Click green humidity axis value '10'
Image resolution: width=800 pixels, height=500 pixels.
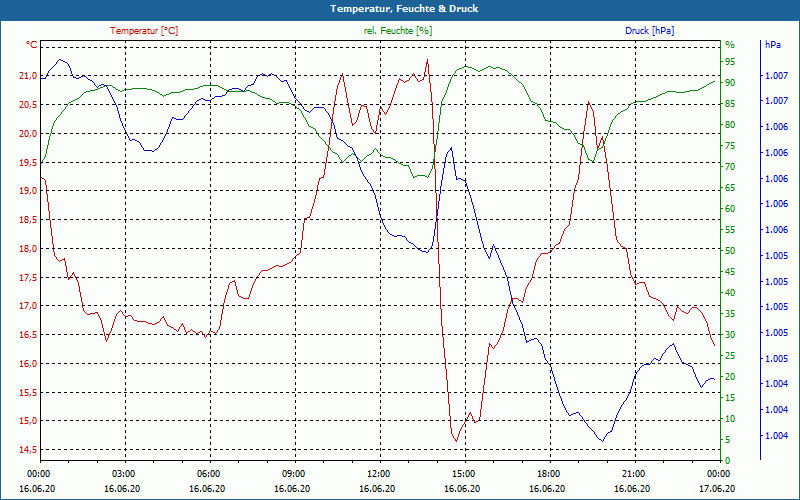click(730, 419)
